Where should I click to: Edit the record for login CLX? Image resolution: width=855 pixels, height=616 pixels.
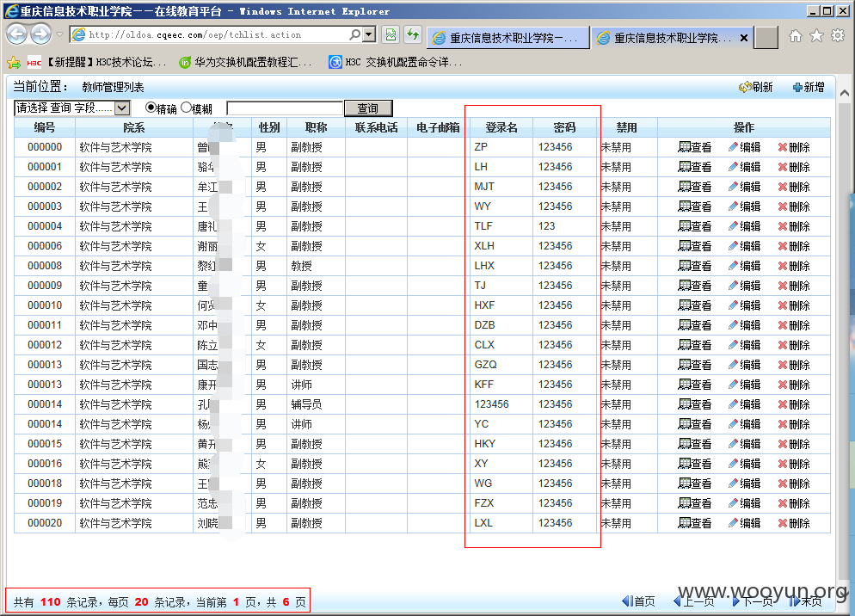pos(744,345)
